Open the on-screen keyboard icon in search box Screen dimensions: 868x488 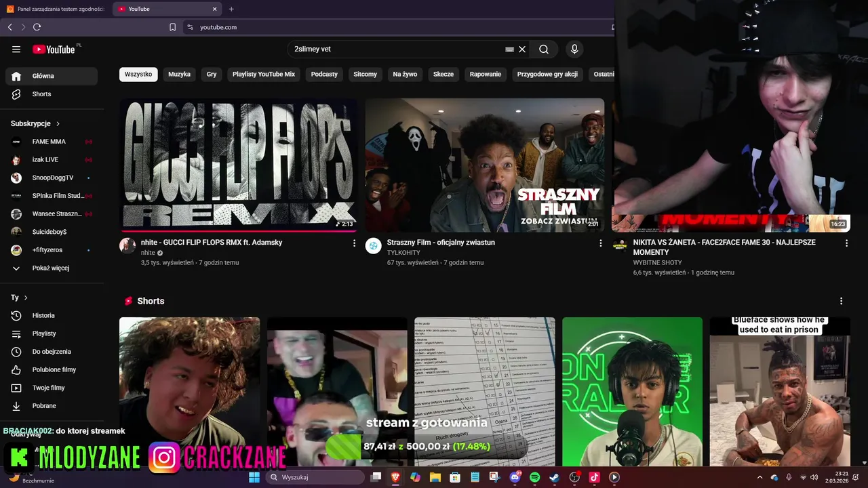(x=510, y=49)
